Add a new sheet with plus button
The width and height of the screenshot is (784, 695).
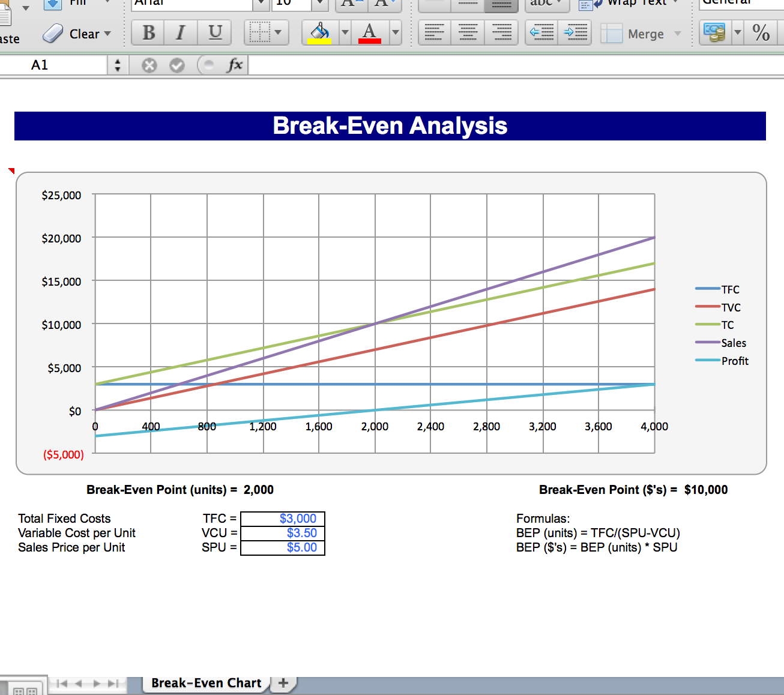283,683
